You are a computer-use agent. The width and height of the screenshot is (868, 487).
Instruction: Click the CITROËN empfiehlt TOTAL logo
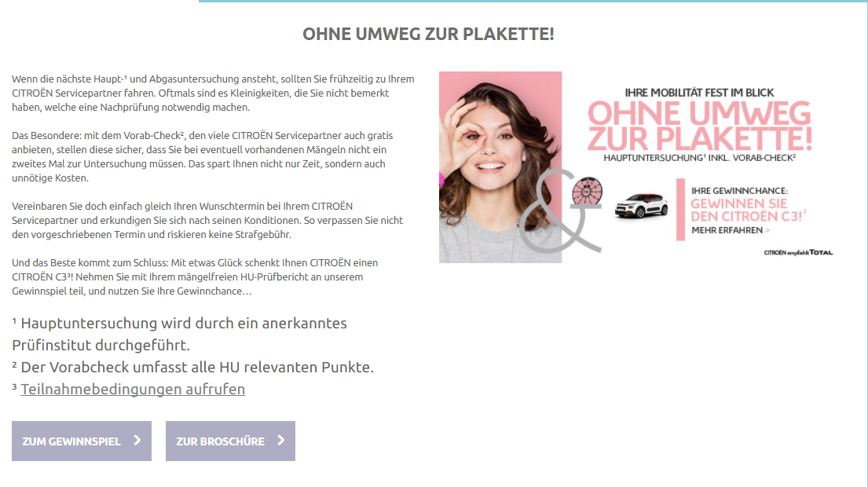point(798,252)
